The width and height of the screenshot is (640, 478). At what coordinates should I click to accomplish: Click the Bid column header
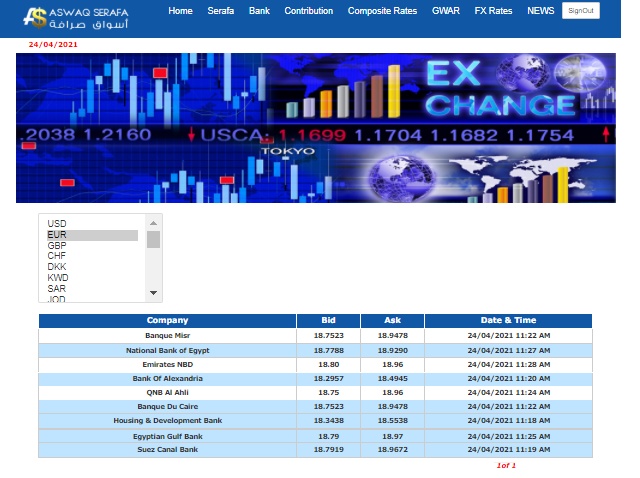329,320
